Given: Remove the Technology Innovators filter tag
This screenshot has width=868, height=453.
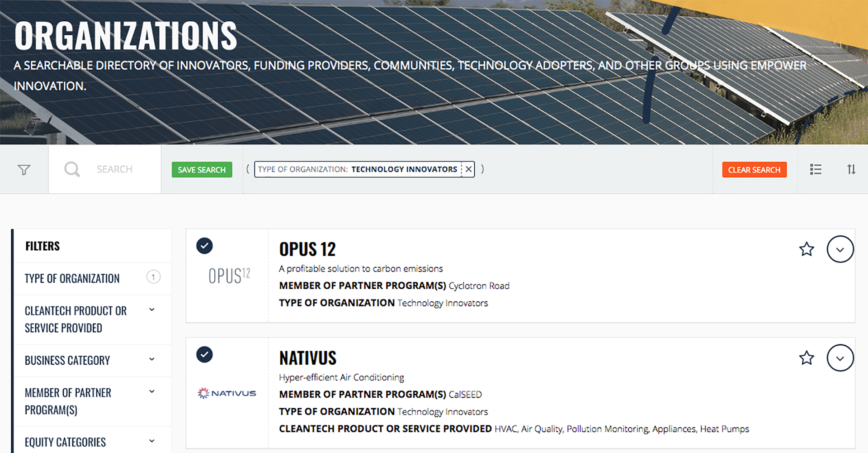Looking at the screenshot, I should point(469,169).
